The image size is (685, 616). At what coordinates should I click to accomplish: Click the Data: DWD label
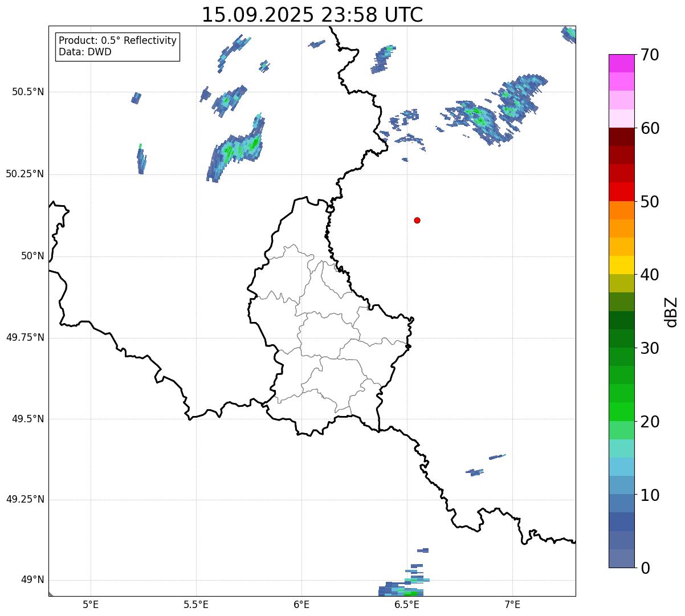tap(85, 52)
